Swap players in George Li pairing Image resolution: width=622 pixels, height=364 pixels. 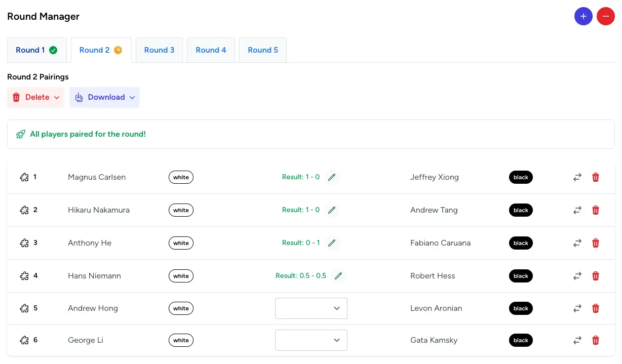point(577,340)
